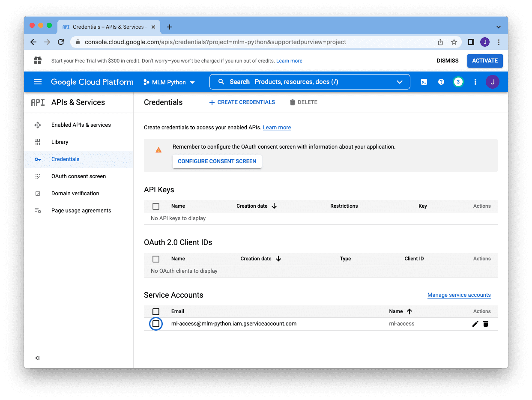
Task: Click the OAuth Type column header
Action: click(345, 259)
